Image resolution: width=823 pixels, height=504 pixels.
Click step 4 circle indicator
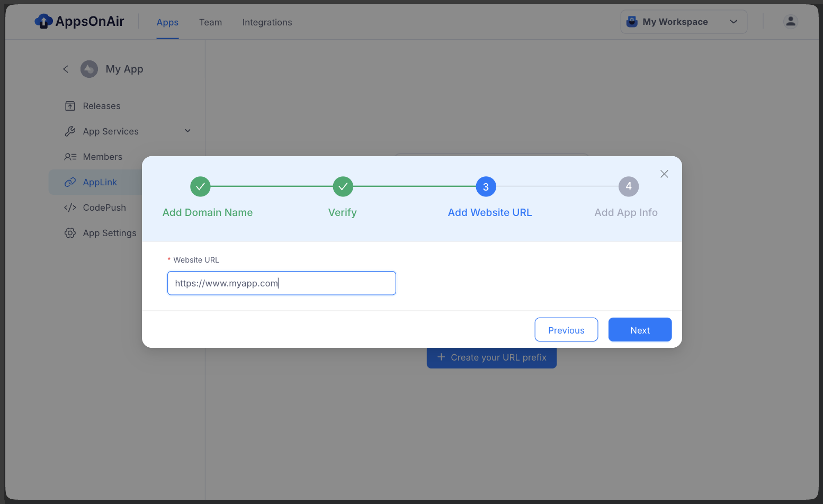coord(629,186)
